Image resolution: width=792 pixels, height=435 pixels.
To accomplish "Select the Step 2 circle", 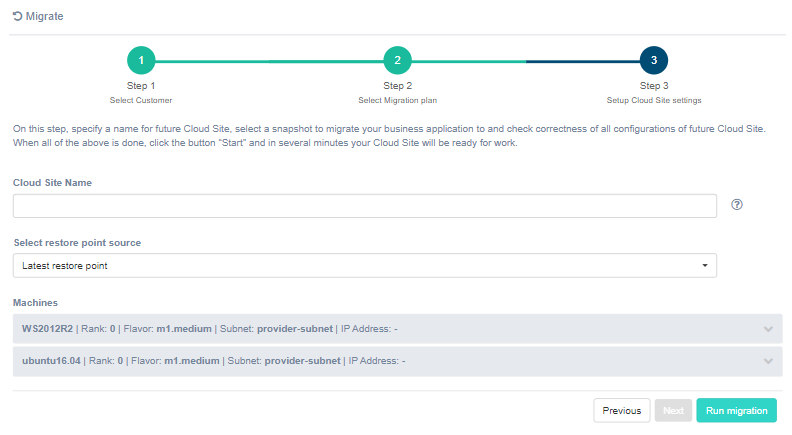I will coord(397,61).
